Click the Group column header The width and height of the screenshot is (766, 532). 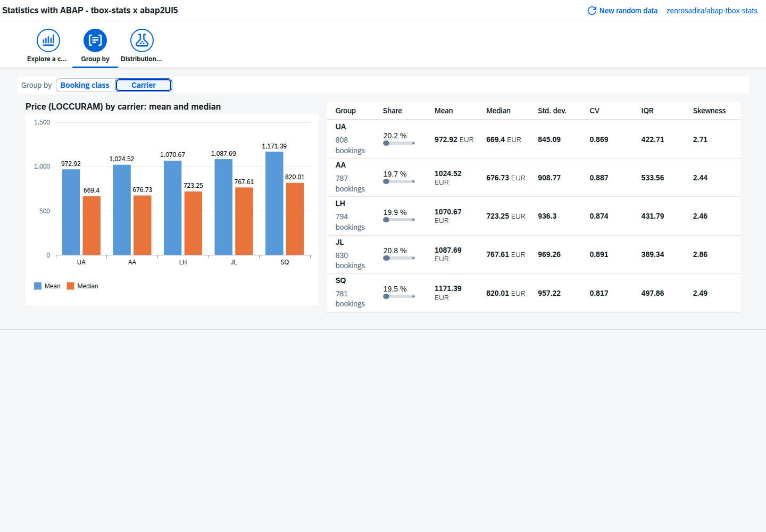tap(346, 111)
